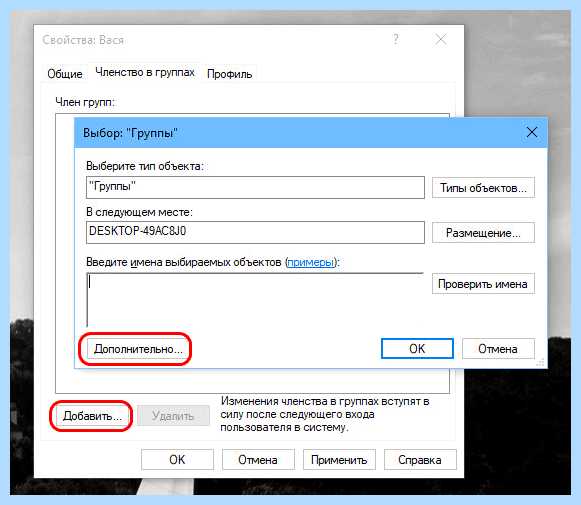Click the Добавить... button
This screenshot has width=581, height=505.
(x=91, y=416)
